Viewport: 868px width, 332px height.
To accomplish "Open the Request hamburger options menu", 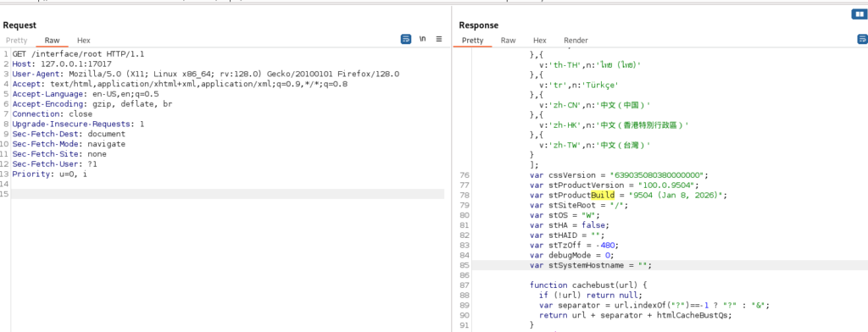I will coord(439,39).
